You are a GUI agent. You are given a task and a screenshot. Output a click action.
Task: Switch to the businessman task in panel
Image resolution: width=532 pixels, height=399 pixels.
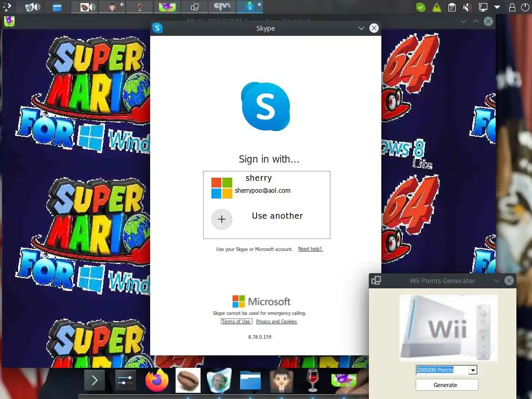point(112,7)
